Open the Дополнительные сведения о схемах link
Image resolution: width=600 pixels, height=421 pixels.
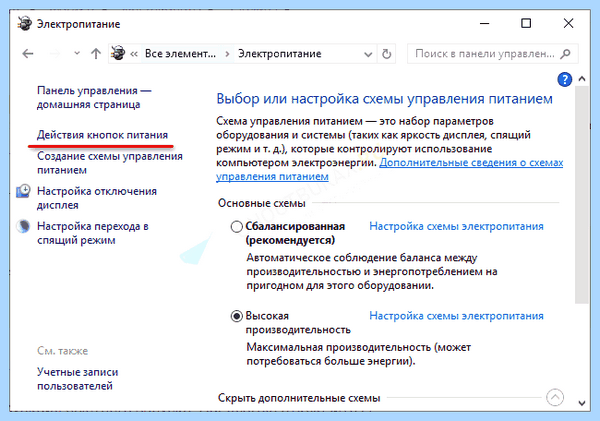pos(389,169)
